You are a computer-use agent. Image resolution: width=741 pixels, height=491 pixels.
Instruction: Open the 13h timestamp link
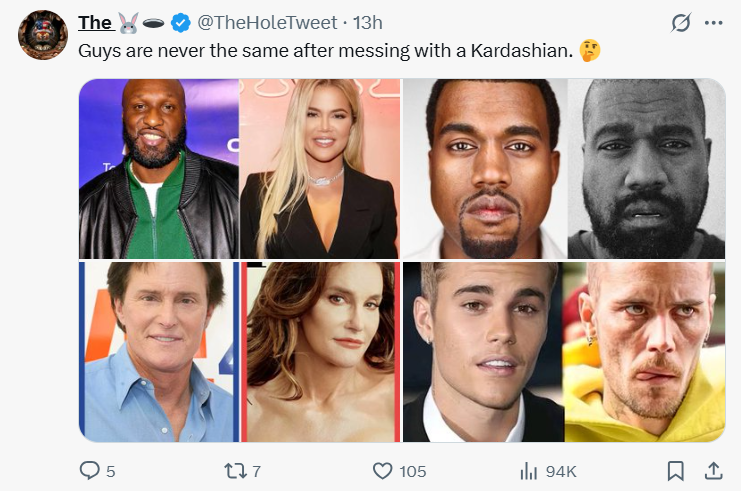click(369, 22)
